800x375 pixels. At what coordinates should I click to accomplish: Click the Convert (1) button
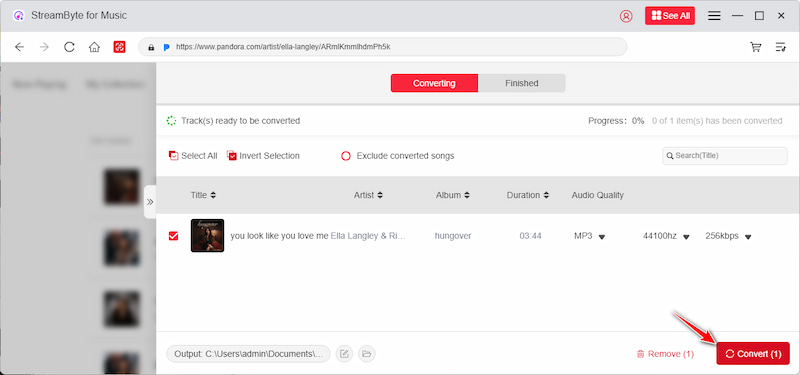753,354
